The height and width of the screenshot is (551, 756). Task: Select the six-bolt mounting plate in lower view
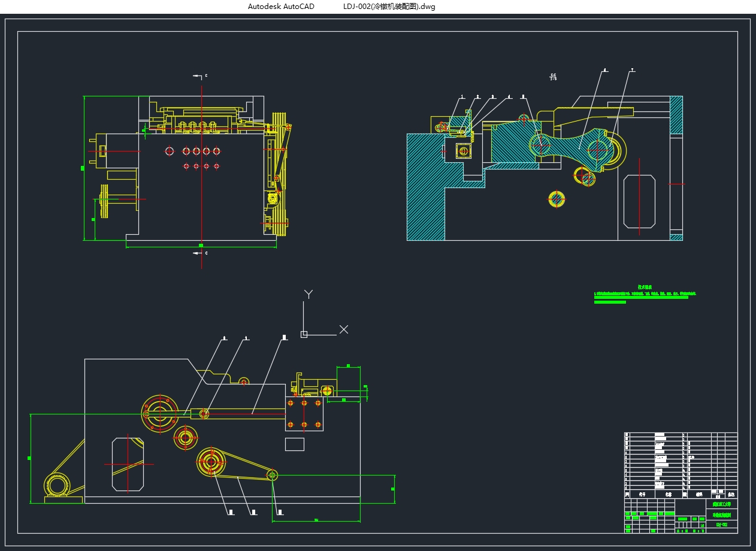pos(304,413)
